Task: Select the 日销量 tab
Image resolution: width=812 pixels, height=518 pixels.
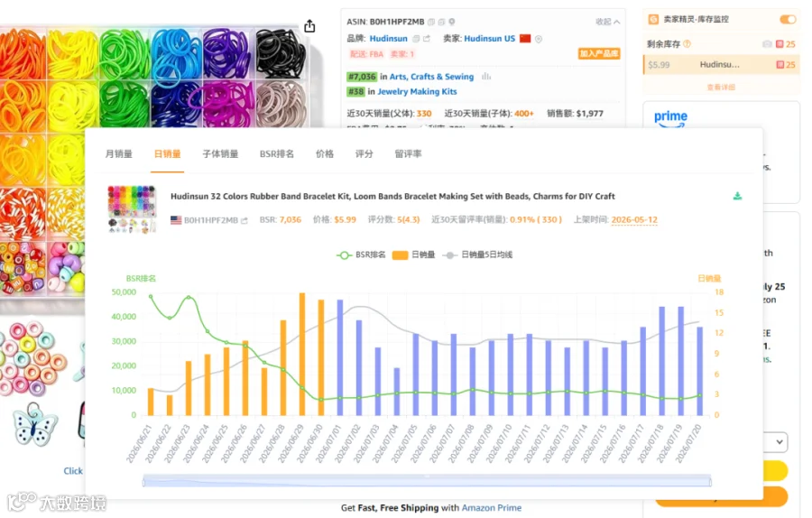Action: tap(167, 153)
